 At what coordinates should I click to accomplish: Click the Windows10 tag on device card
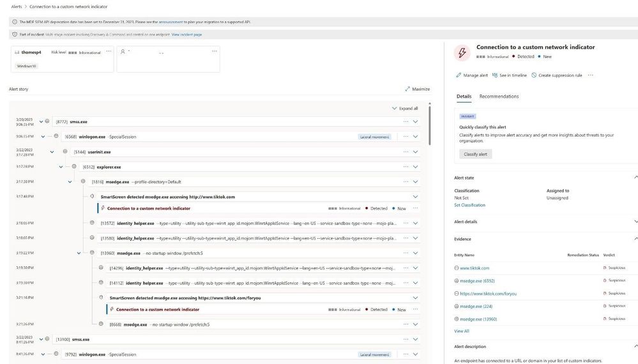tap(26, 66)
